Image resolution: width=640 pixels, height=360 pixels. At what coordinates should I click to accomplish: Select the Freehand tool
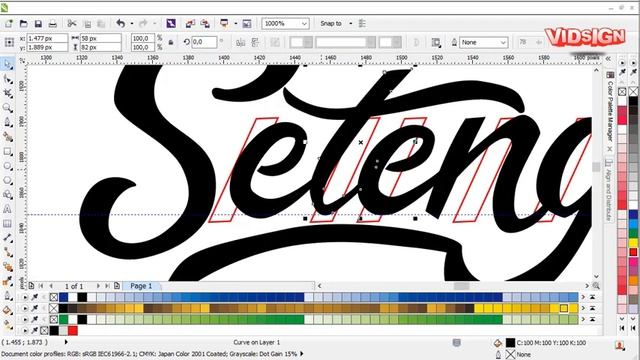pos(7,122)
